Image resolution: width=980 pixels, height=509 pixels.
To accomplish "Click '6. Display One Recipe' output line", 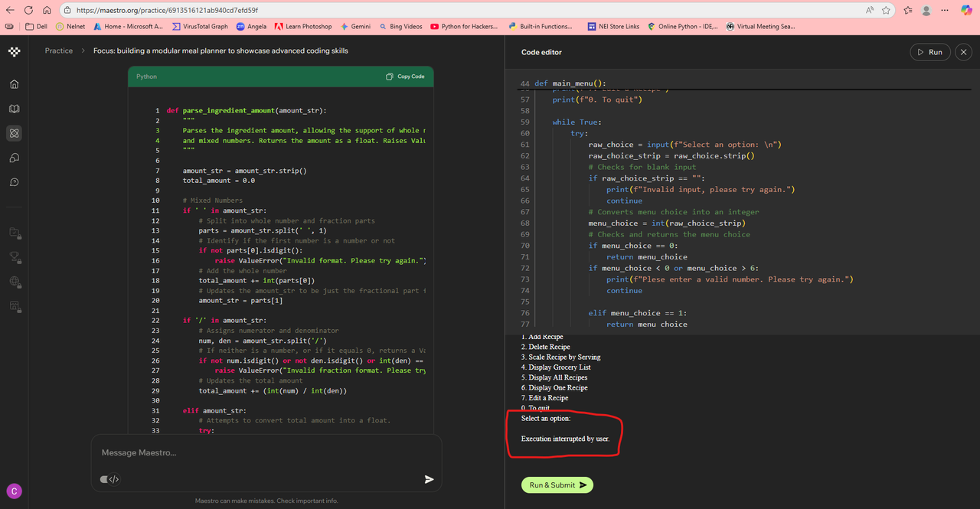I will 554,387.
